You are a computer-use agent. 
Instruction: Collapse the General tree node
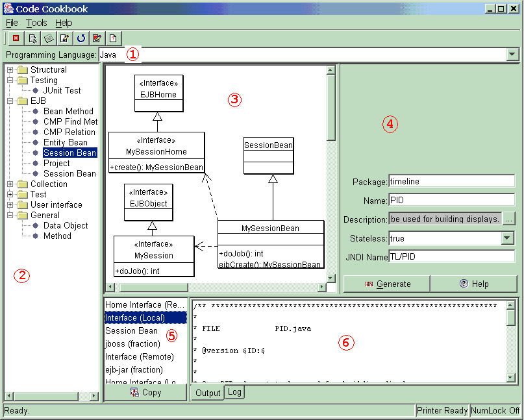point(10,215)
